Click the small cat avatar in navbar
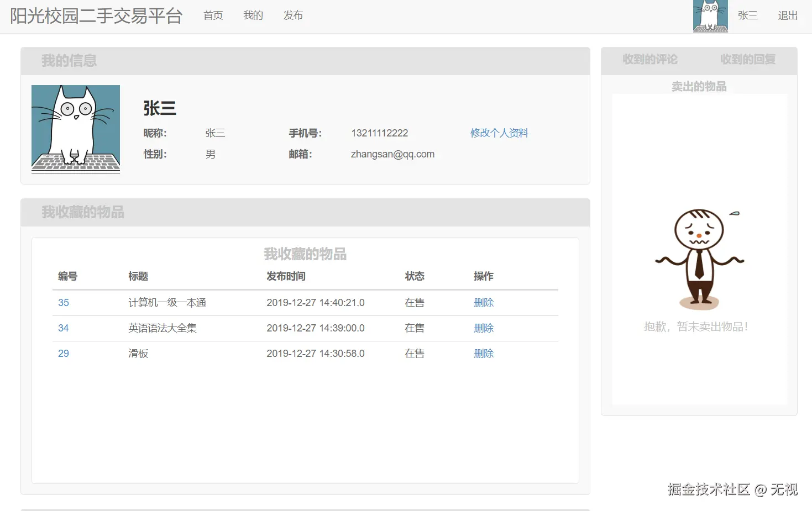Viewport: 812px width, 511px height. [x=710, y=17]
